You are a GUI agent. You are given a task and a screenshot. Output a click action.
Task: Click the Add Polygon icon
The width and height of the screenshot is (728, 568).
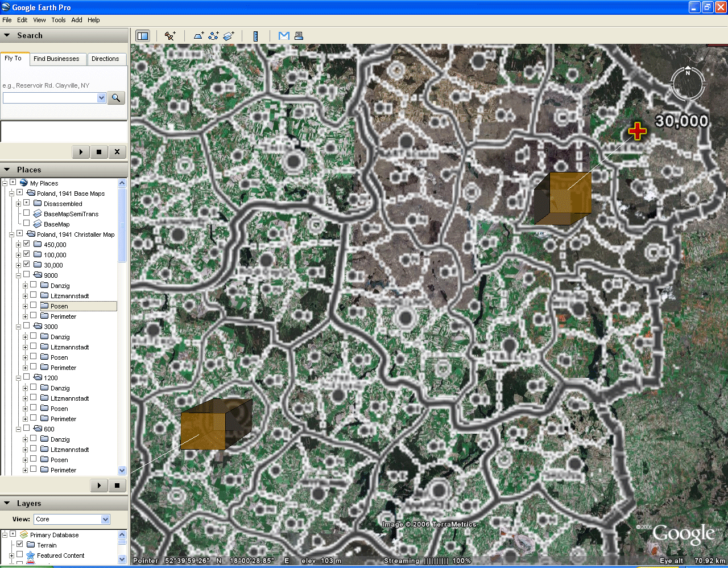pyautogui.click(x=198, y=36)
